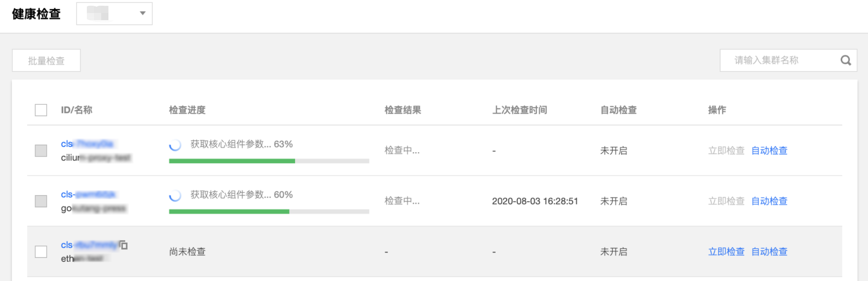Click 立即检查 in the third row
Image resolution: width=868 pixels, height=281 pixels.
click(726, 252)
